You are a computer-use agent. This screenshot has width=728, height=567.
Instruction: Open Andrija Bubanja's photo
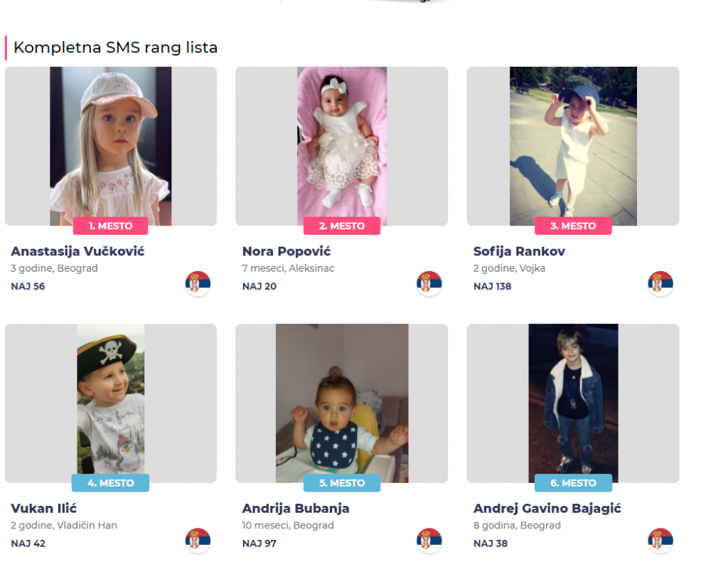click(x=342, y=403)
